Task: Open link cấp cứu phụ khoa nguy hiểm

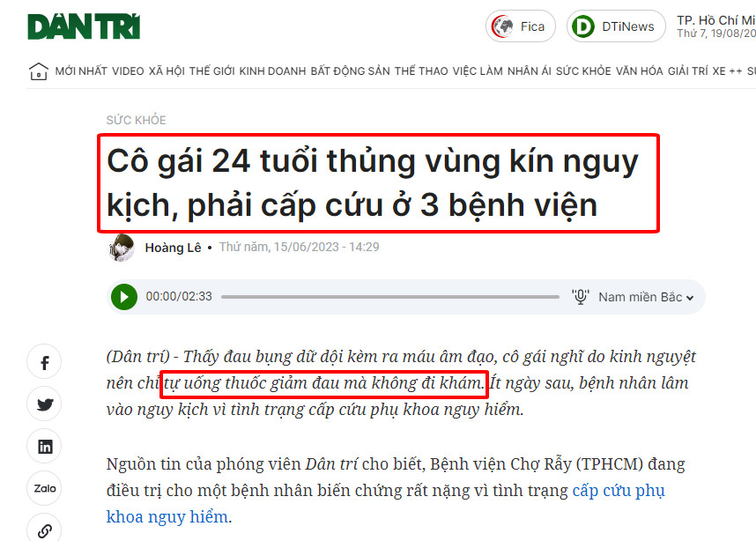Action: (x=386, y=503)
